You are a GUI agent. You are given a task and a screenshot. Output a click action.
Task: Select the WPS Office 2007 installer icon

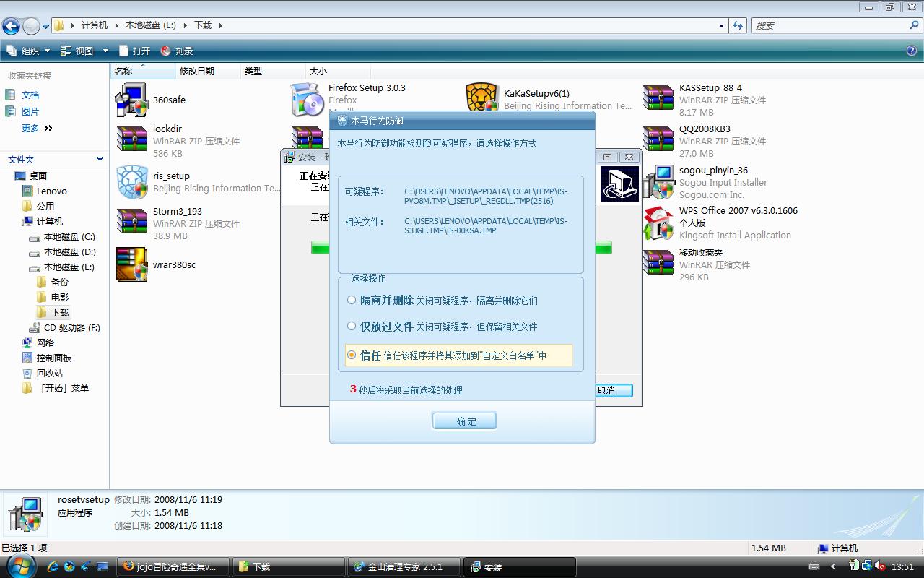coord(658,223)
